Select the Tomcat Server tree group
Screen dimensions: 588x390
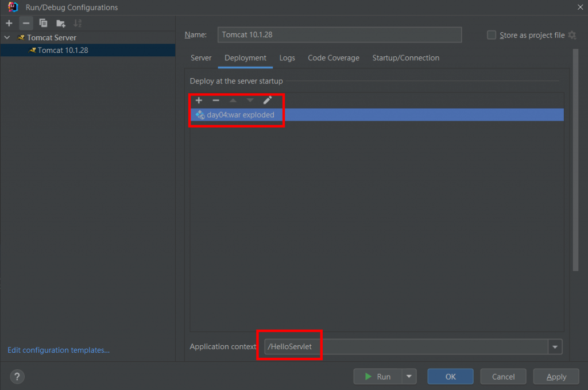(88, 37)
